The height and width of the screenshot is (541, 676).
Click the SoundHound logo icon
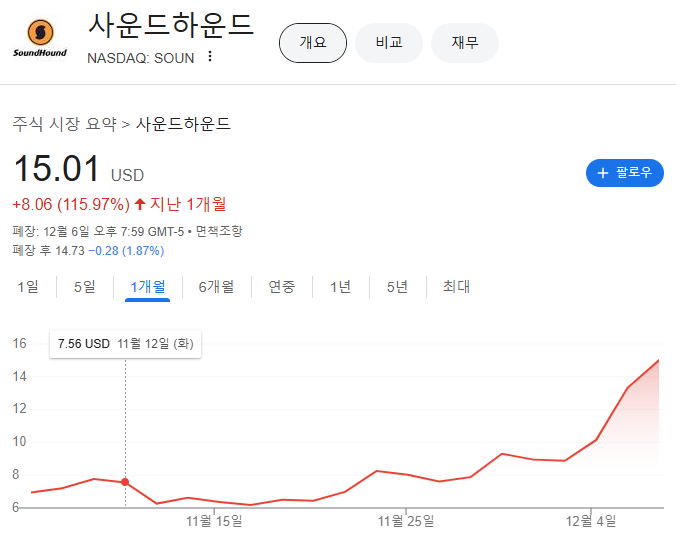[40, 38]
